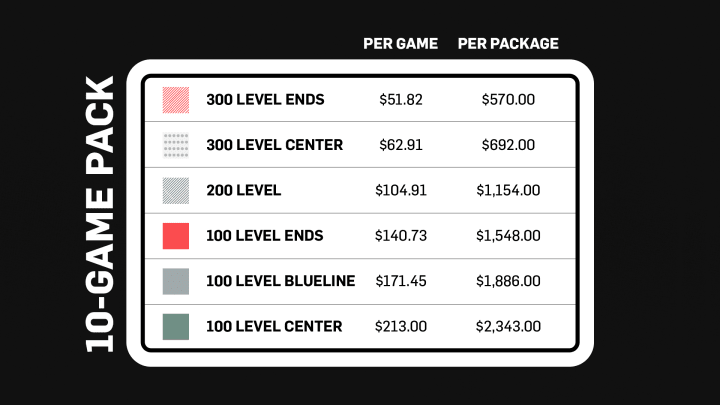Click the 300 Level Center dotted swatch
This screenshot has width=720, height=405.
176,145
